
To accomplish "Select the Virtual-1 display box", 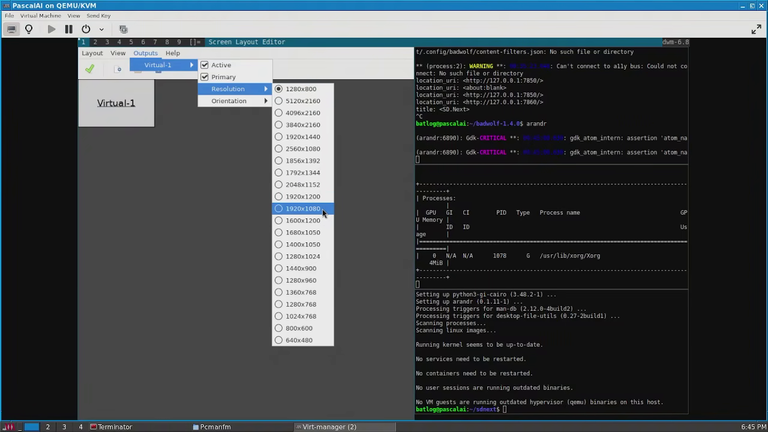I will pyautogui.click(x=116, y=103).
